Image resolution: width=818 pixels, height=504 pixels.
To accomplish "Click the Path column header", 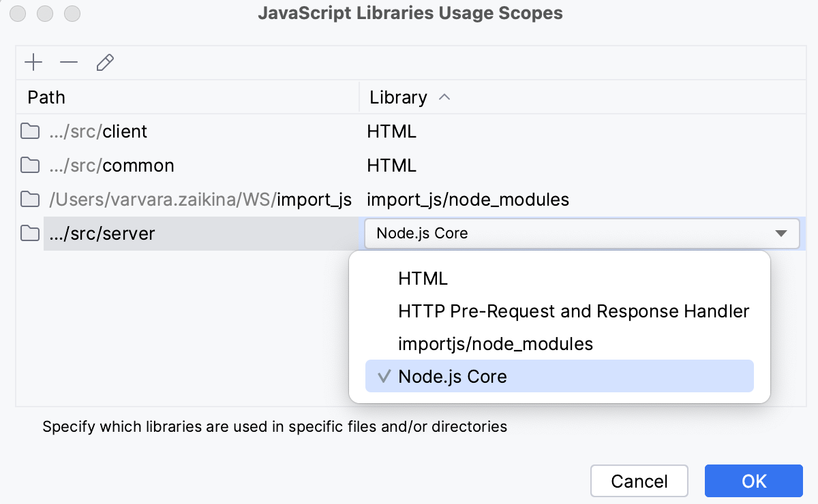I will coord(45,97).
